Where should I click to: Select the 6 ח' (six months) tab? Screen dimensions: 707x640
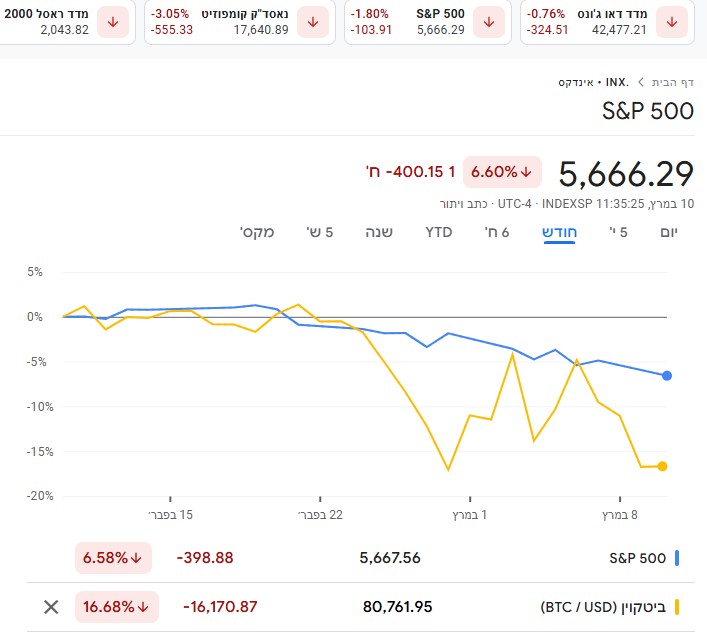click(x=497, y=232)
